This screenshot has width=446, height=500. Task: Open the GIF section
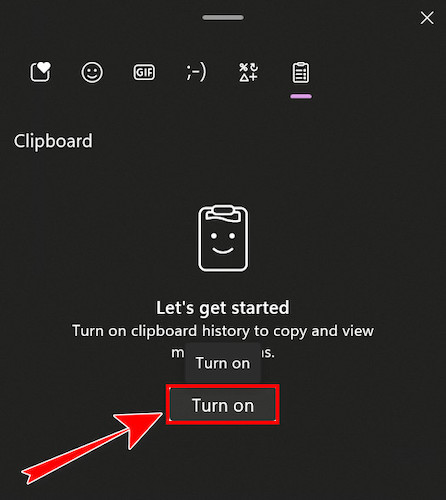(x=144, y=72)
